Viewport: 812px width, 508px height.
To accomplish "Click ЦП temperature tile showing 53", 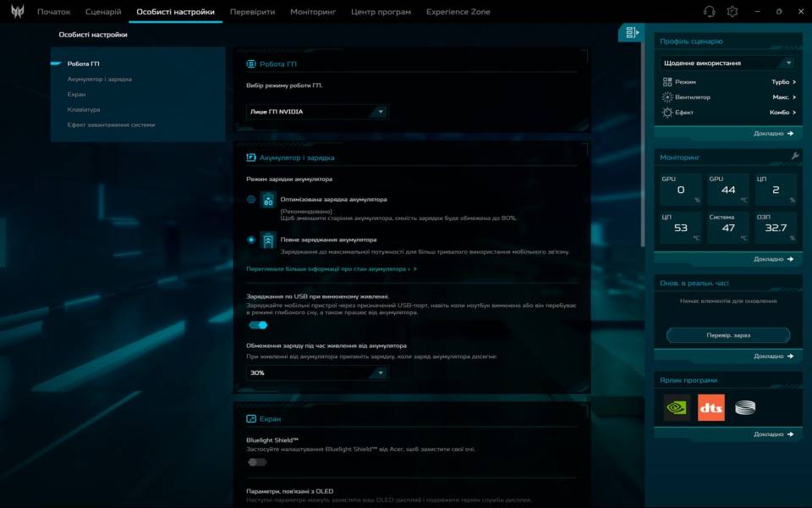I will pos(680,228).
